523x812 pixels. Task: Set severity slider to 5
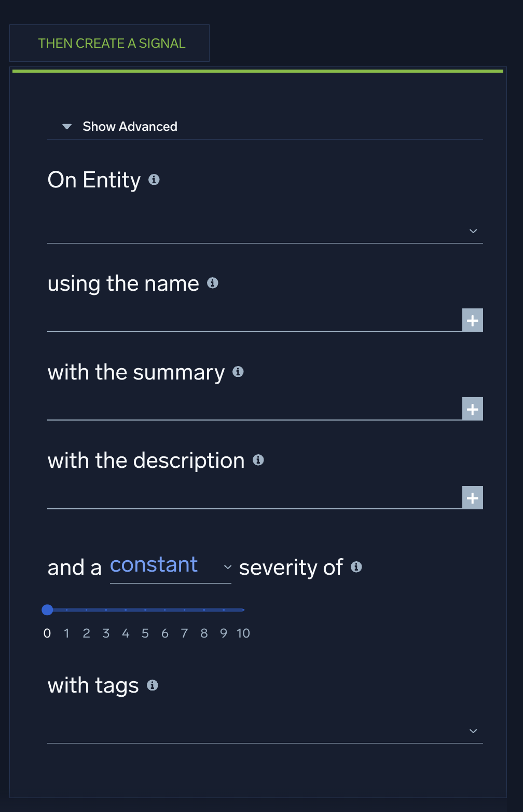click(x=145, y=610)
